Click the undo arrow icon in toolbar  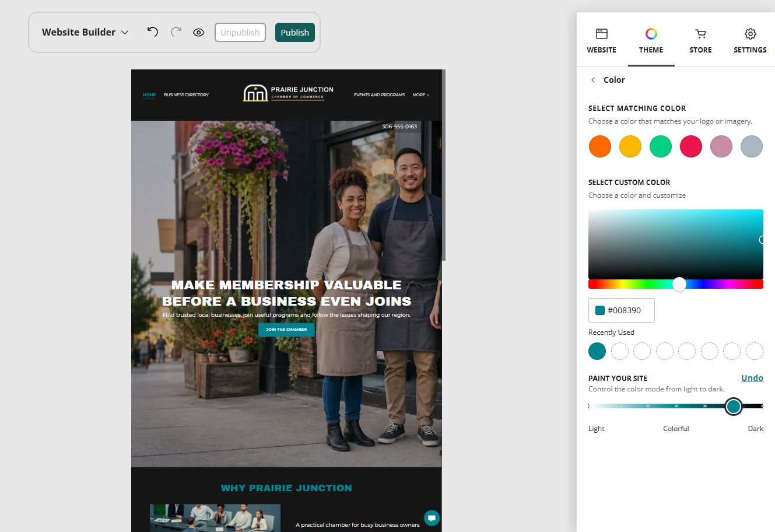(152, 32)
